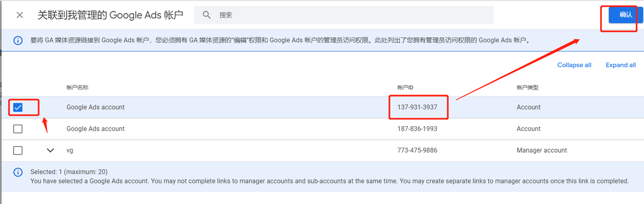This screenshot has width=644, height=204.
Task: Uncheck account 137-931-3937 checkbox
Action: point(18,108)
